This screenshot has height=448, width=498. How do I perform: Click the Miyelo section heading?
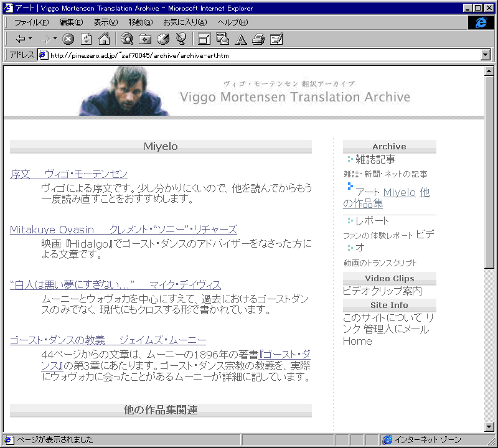coord(161,147)
